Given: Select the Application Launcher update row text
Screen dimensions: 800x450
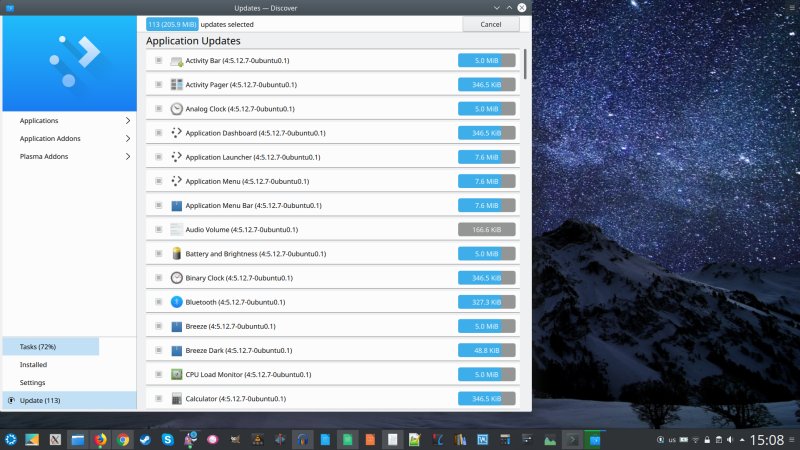Looking at the screenshot, I should pyautogui.click(x=253, y=157).
